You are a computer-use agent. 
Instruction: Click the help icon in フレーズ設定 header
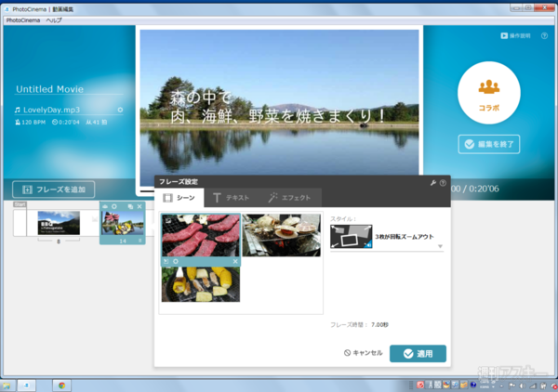[443, 183]
